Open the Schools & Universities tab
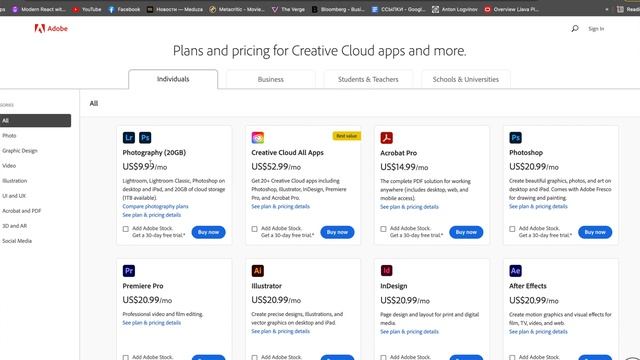 [466, 79]
